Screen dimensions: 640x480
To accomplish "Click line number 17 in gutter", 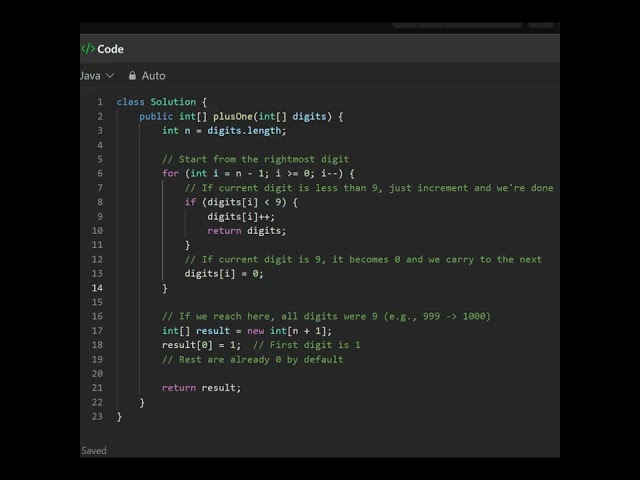I will click(x=97, y=331).
